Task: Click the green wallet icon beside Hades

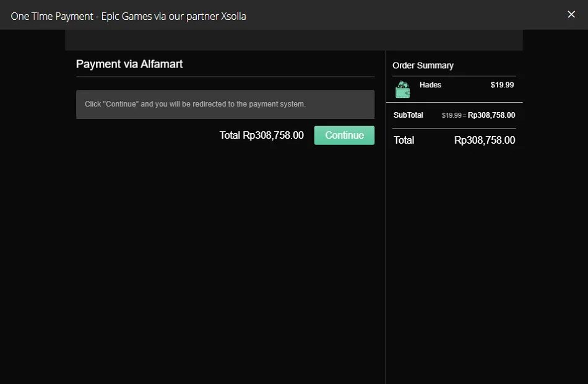Action: point(403,89)
